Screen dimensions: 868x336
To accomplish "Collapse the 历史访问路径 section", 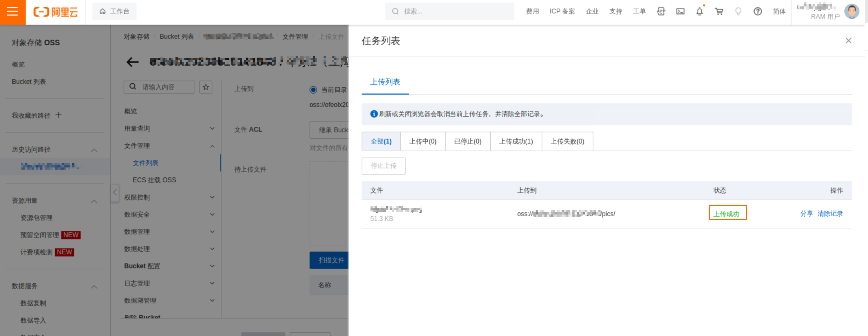I will point(94,150).
